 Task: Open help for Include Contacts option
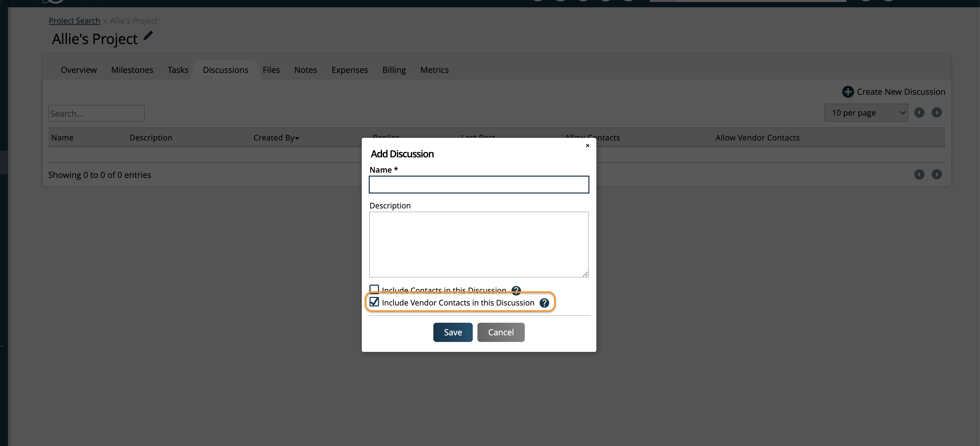tap(516, 290)
